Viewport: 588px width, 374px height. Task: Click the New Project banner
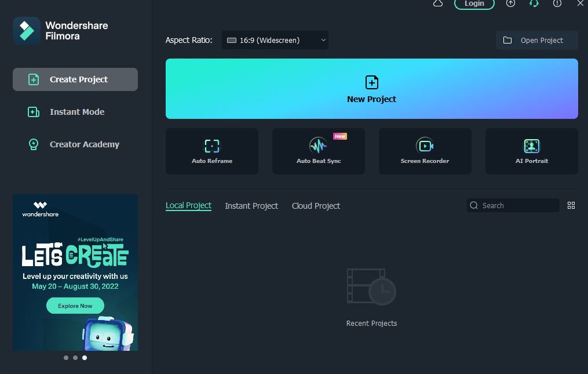point(371,89)
